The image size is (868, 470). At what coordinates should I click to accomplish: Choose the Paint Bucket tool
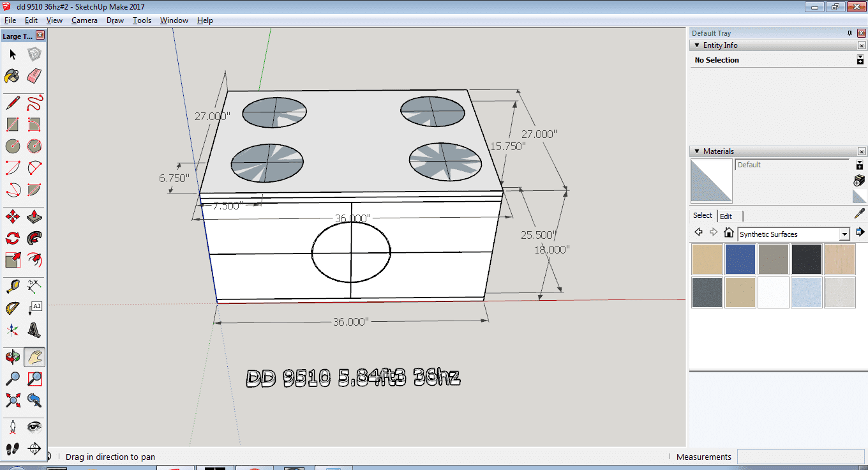pyautogui.click(x=13, y=77)
